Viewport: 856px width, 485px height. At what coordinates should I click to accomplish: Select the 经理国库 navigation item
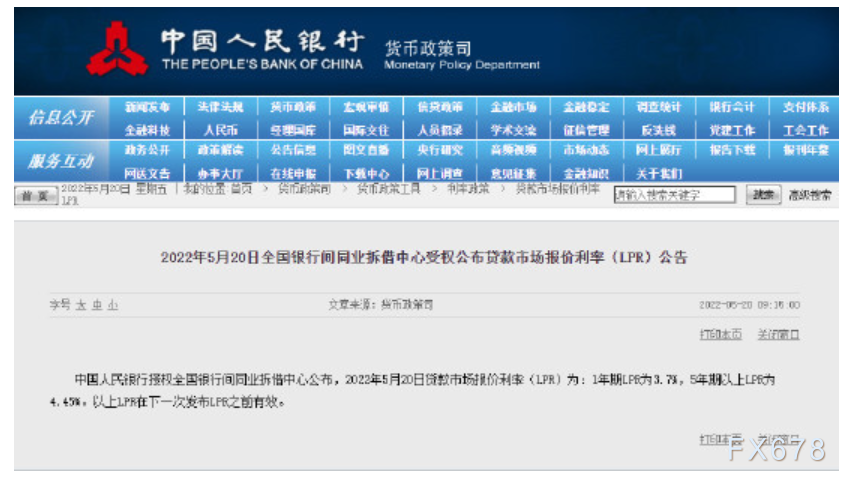pos(293,131)
